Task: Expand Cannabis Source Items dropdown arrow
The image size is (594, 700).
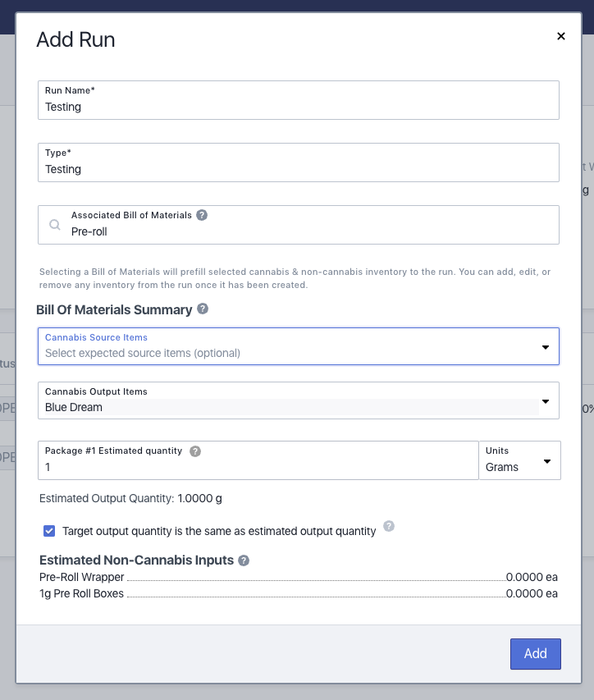Action: (x=546, y=347)
